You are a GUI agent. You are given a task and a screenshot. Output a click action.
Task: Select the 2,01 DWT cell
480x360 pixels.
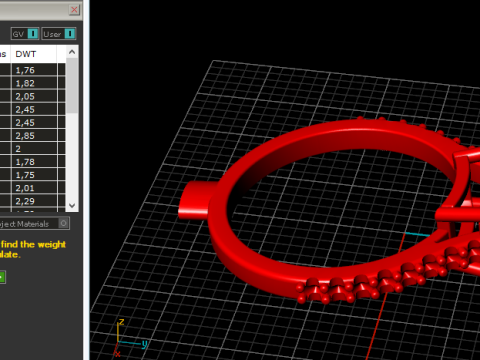(x=34, y=188)
